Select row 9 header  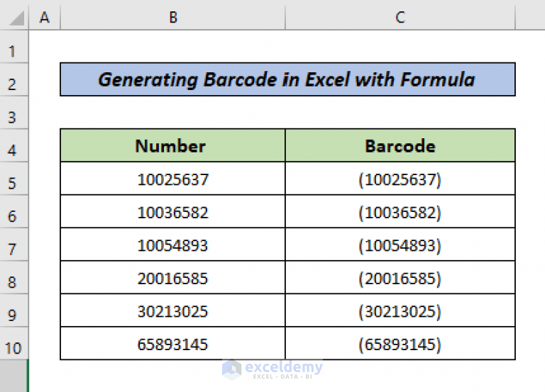(14, 310)
